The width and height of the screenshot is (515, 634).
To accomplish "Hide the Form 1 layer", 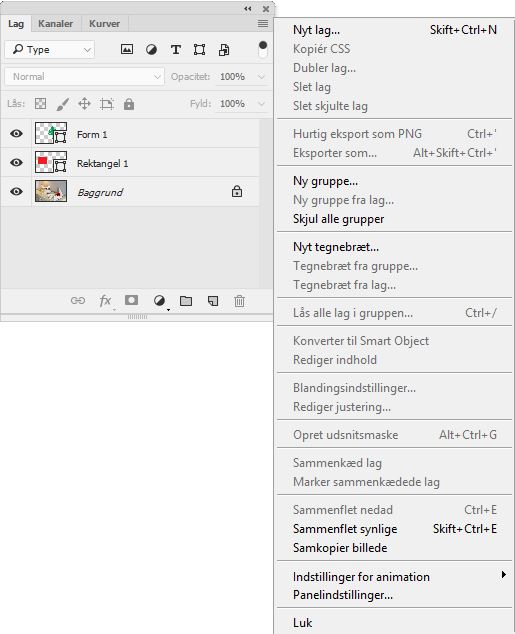I will coord(16,133).
